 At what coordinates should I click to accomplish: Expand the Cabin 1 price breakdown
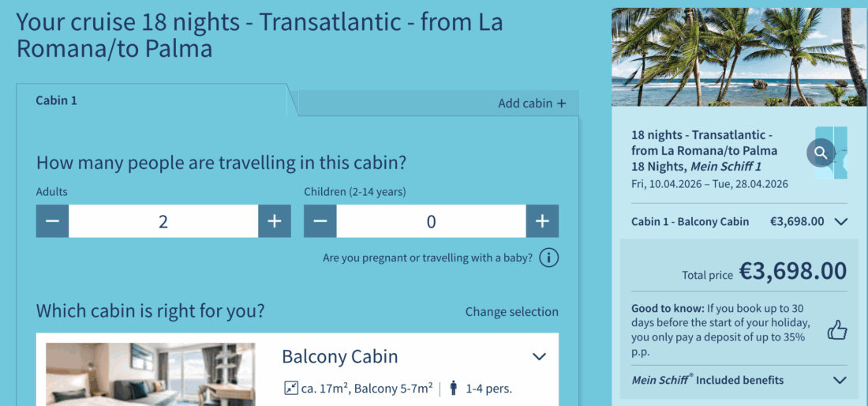coord(840,222)
